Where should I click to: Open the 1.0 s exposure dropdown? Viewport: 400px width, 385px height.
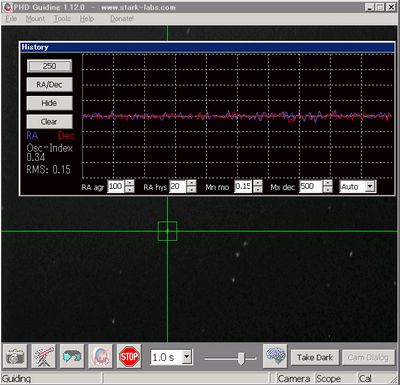187,357
